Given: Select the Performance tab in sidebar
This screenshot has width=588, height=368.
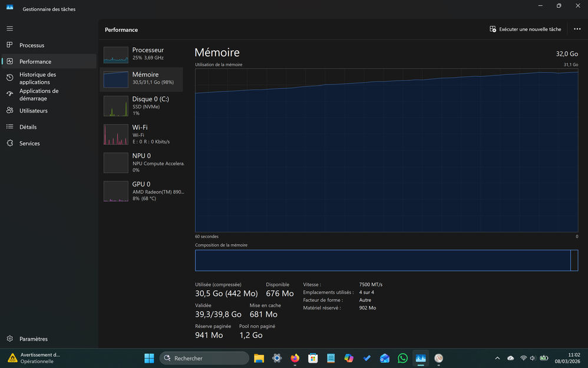Looking at the screenshot, I should (x=35, y=61).
